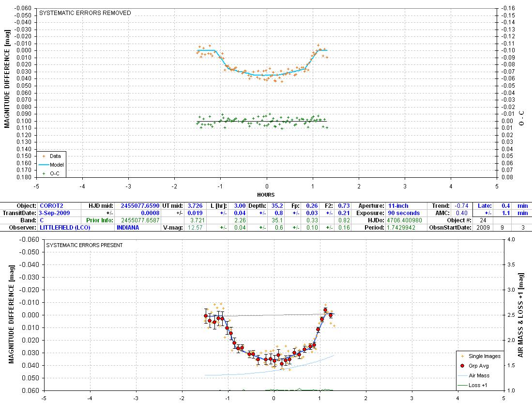Click the orange Data marker in legend
The width and height of the screenshot is (532, 404).
[45, 156]
